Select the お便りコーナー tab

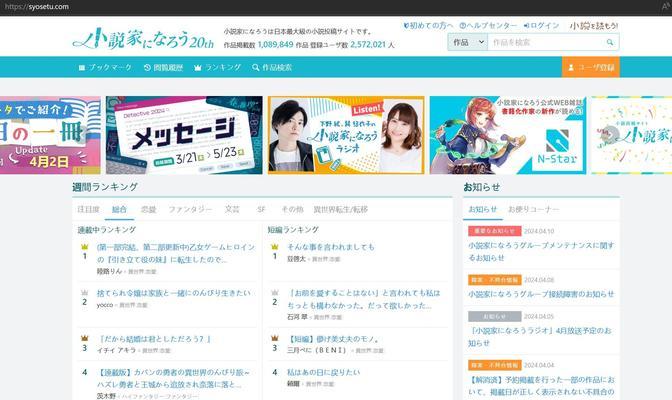(534, 209)
